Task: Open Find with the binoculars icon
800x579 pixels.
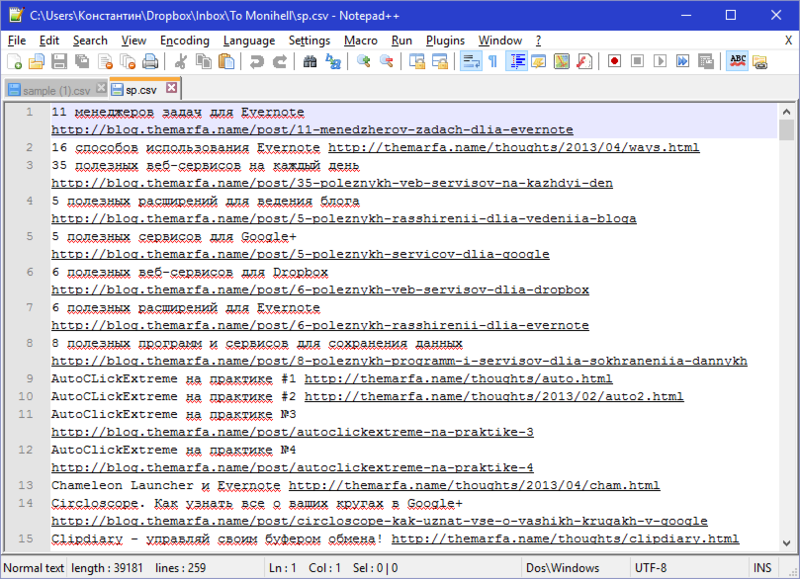Action: point(310,62)
